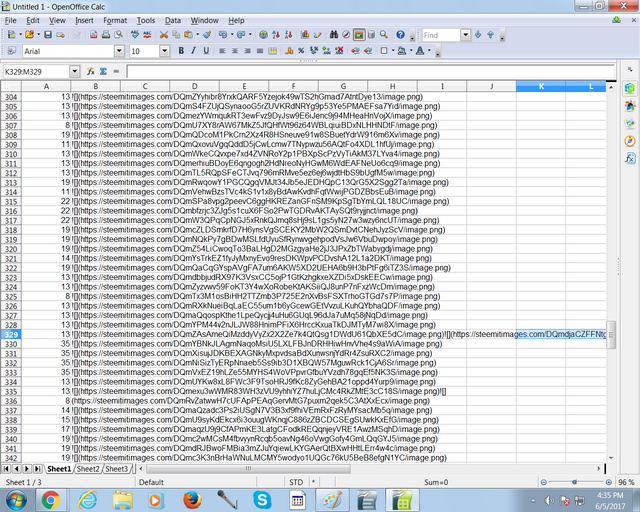Click into the formula input line
The width and height of the screenshot is (640, 512).
370,71
